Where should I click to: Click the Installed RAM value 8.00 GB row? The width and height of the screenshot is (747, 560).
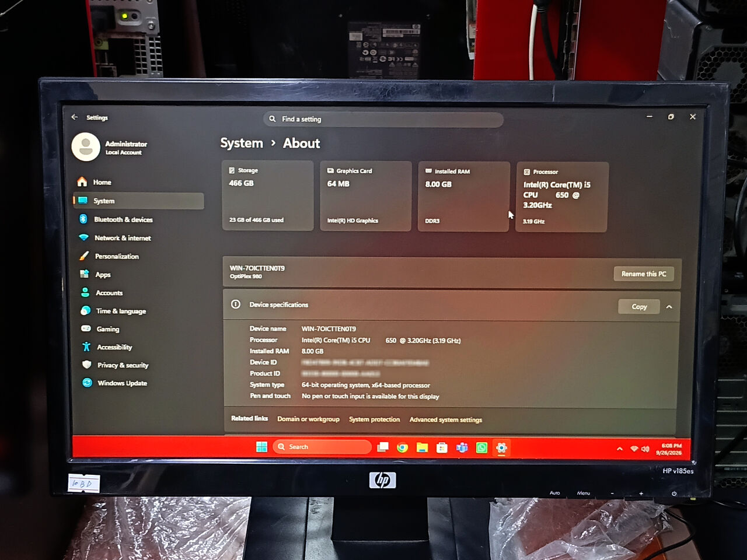(312, 351)
